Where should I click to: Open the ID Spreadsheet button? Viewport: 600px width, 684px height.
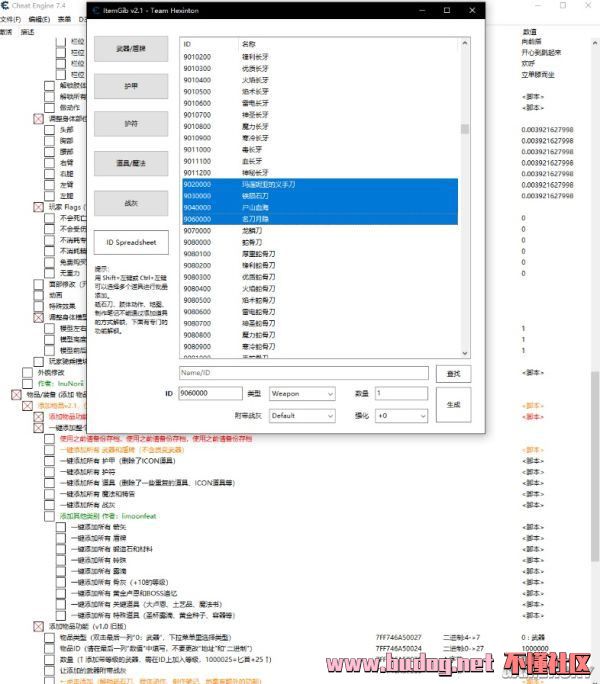pos(131,242)
